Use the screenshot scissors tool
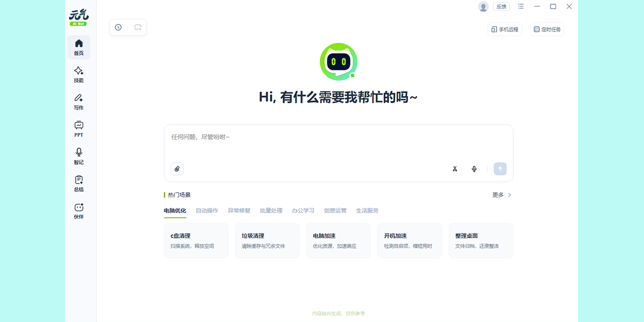This screenshot has width=644, height=322. point(455,169)
